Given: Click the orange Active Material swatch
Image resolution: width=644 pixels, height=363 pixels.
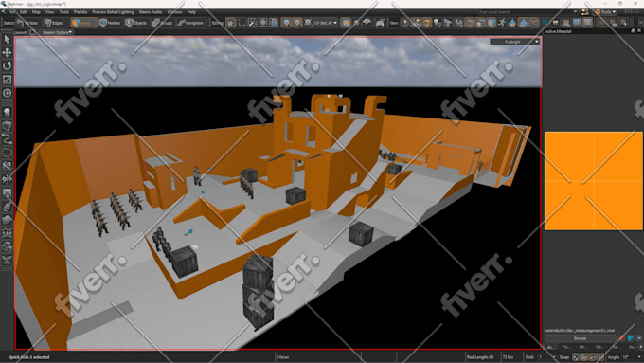Looking at the screenshot, I should coord(594,181).
